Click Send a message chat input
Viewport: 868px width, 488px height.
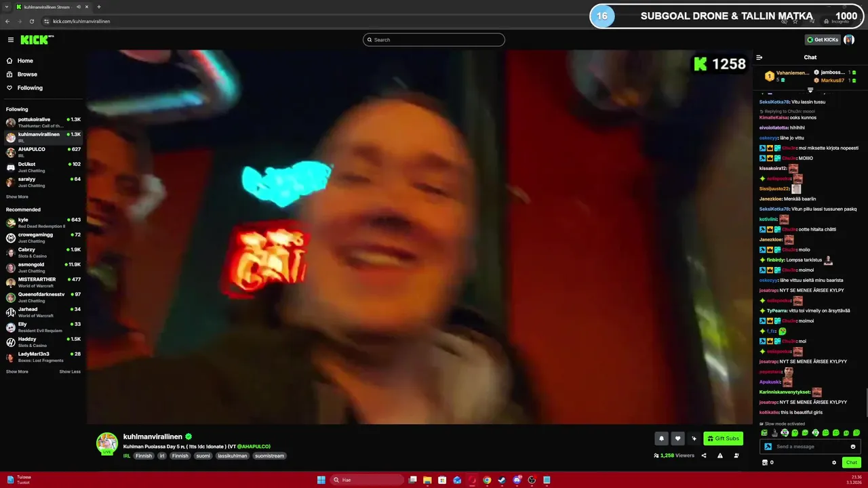(810, 447)
